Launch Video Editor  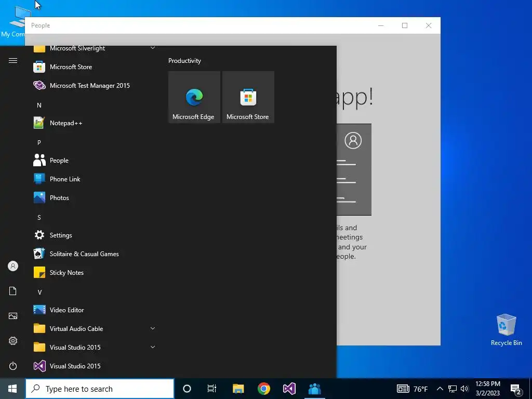[94, 310]
